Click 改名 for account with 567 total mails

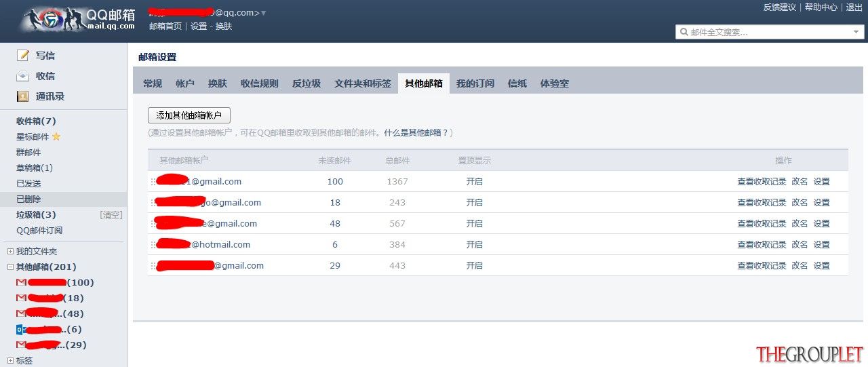(x=800, y=224)
